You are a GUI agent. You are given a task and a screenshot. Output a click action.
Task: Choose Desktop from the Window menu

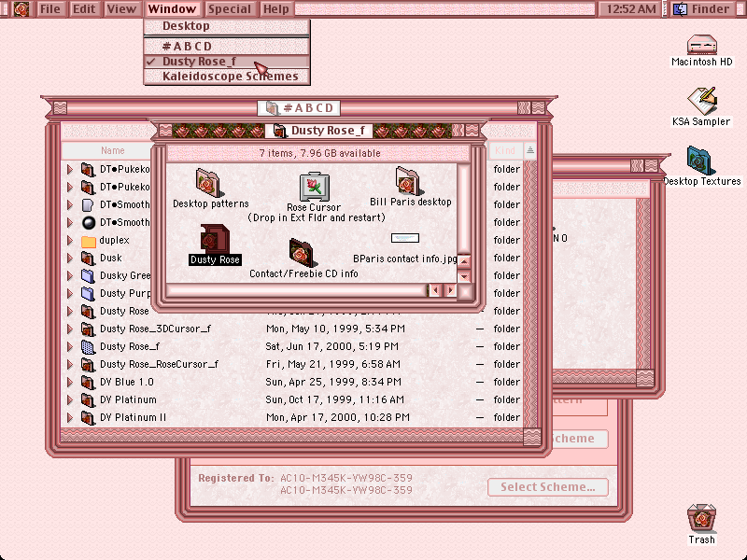(x=227, y=26)
